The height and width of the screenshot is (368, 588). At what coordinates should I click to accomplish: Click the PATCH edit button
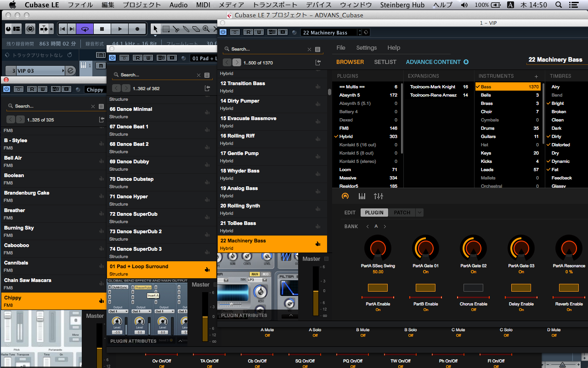pyautogui.click(x=402, y=213)
